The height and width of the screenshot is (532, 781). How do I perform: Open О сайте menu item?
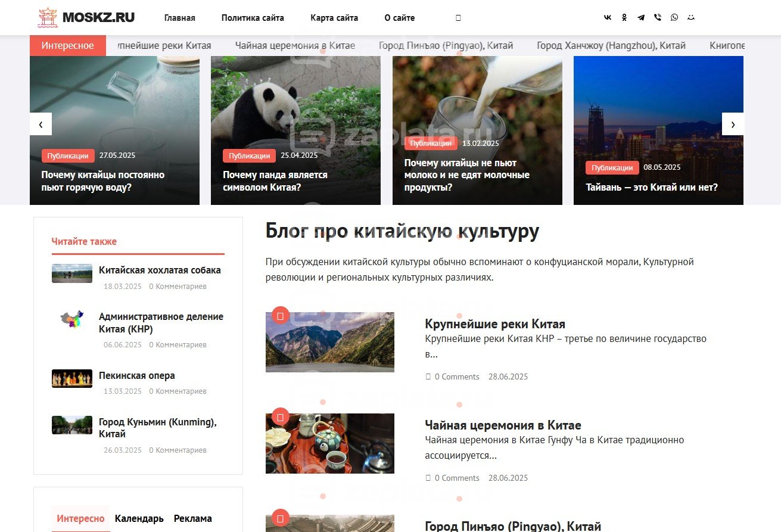[x=400, y=18]
